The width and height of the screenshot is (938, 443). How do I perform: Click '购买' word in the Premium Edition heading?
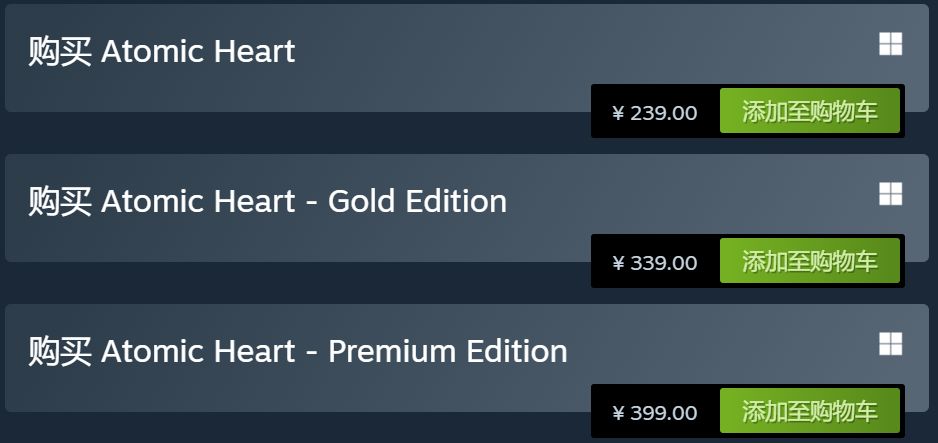[x=60, y=352]
